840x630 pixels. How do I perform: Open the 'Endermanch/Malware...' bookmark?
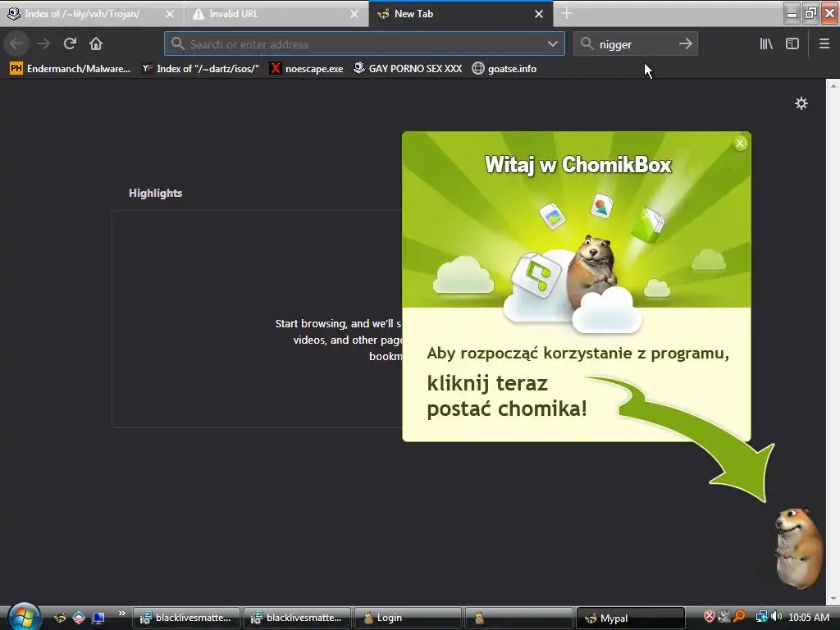71,69
